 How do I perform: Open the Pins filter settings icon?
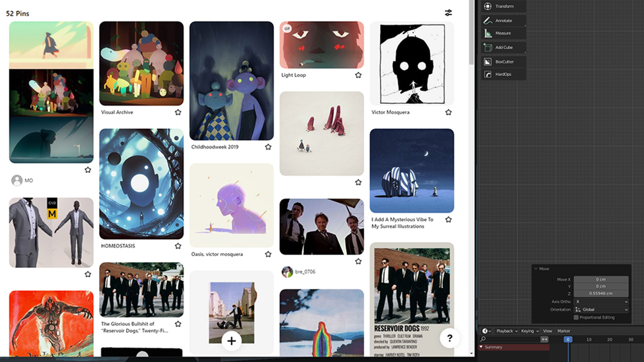point(448,13)
